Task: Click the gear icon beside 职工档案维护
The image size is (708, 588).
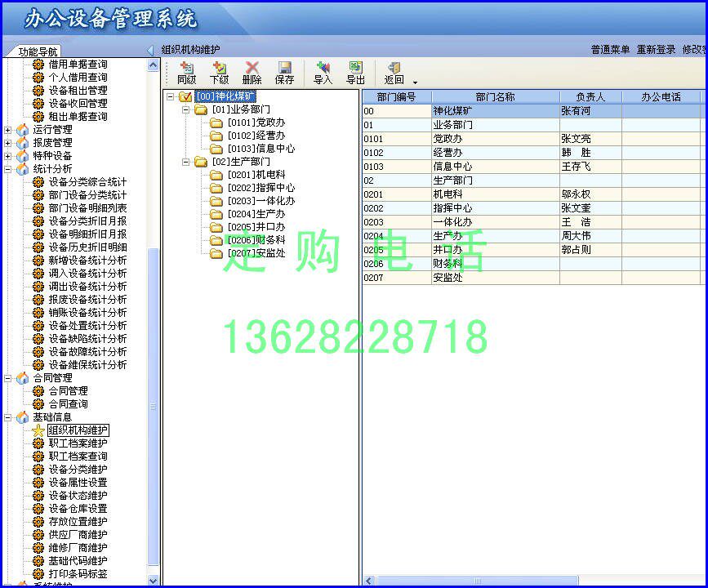Action: tap(38, 444)
